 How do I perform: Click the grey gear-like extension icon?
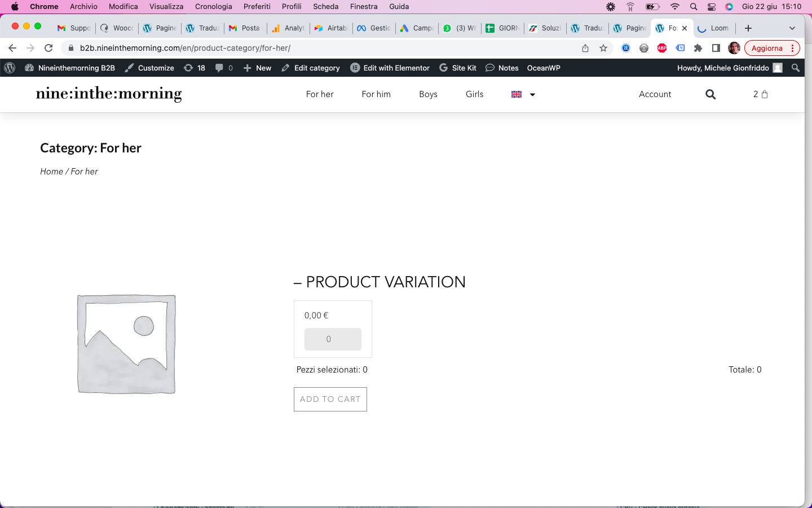(644, 48)
